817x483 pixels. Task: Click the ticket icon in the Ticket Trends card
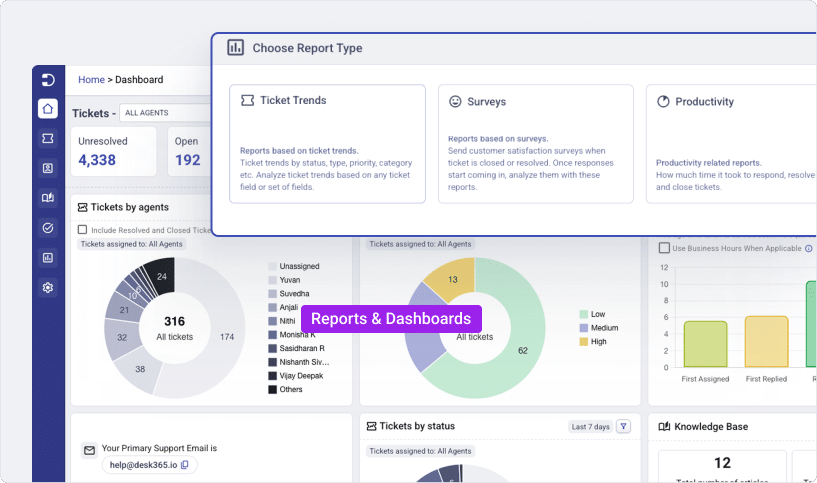pyautogui.click(x=247, y=100)
